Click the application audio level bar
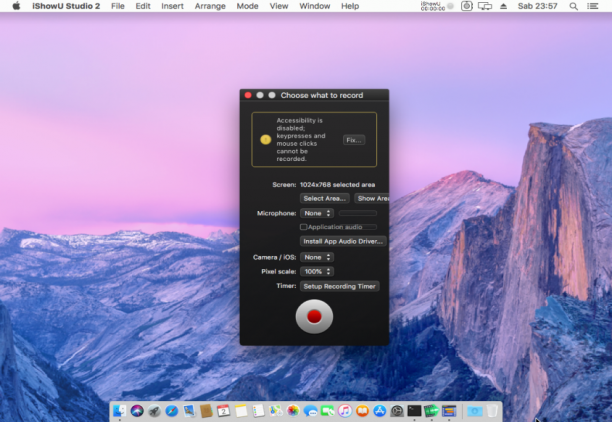Viewport: 612px width, 422px height. [x=369, y=227]
